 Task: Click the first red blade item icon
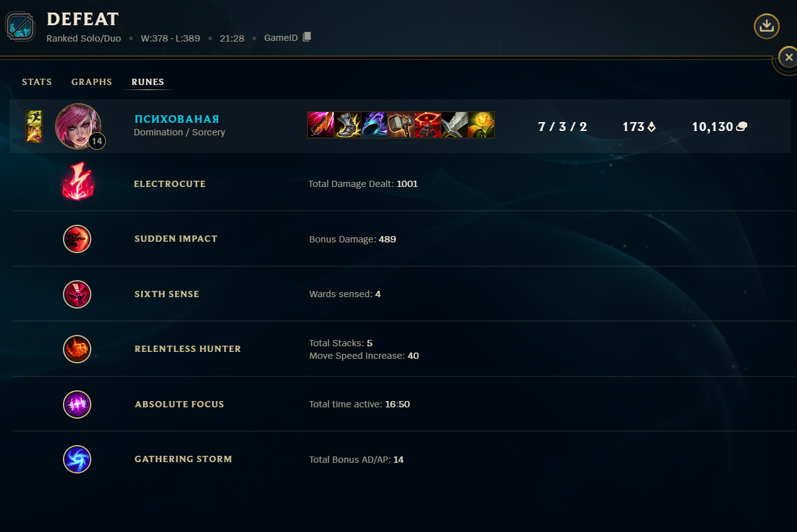320,125
